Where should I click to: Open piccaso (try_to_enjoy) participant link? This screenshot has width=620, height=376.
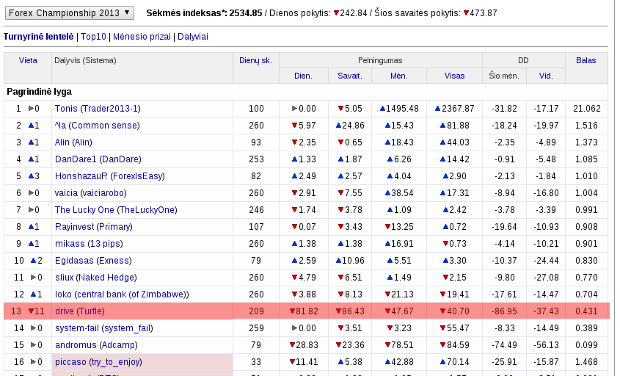pyautogui.click(x=98, y=362)
